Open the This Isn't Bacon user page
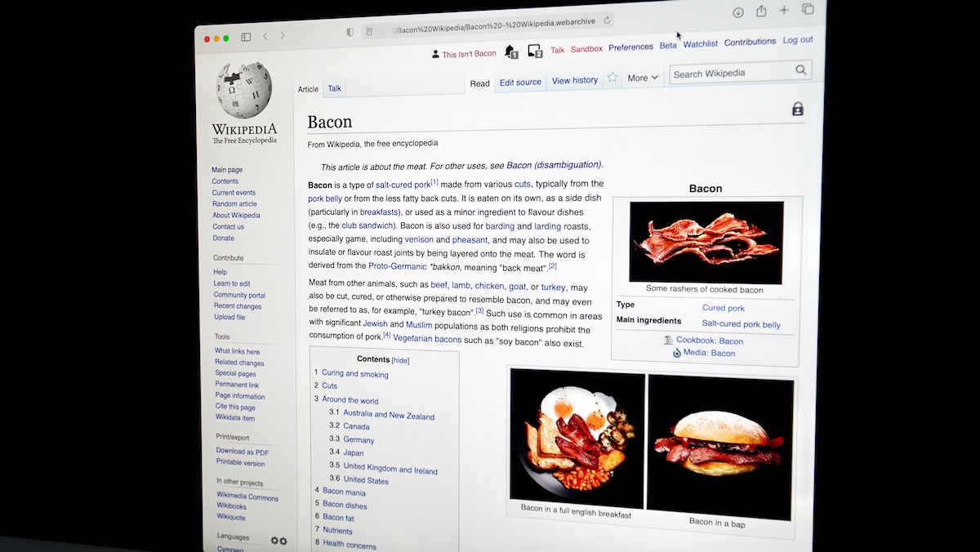This screenshot has width=980, height=552. [469, 54]
